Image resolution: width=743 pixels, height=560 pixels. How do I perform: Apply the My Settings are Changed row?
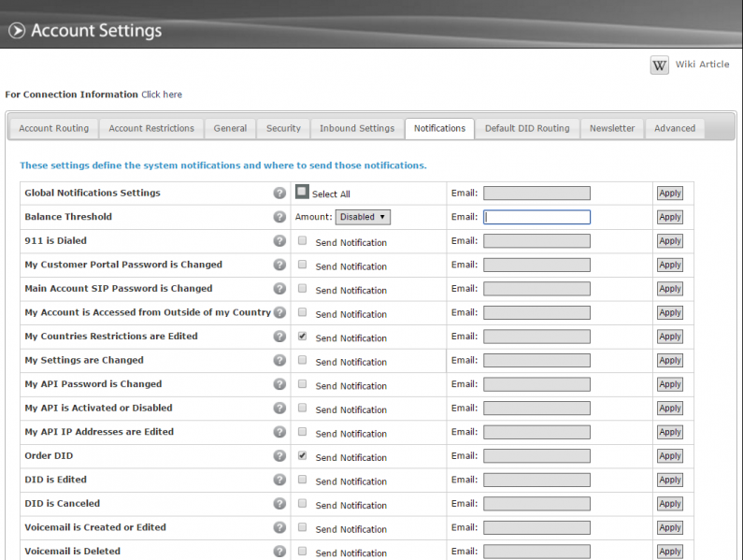pos(670,360)
